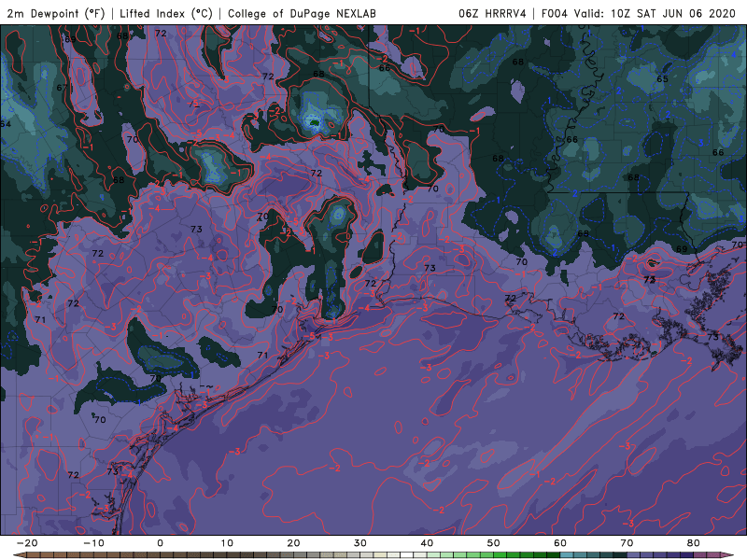The height and width of the screenshot is (560, 747).
Task: Click the '20' color scale label
Action: [293, 543]
